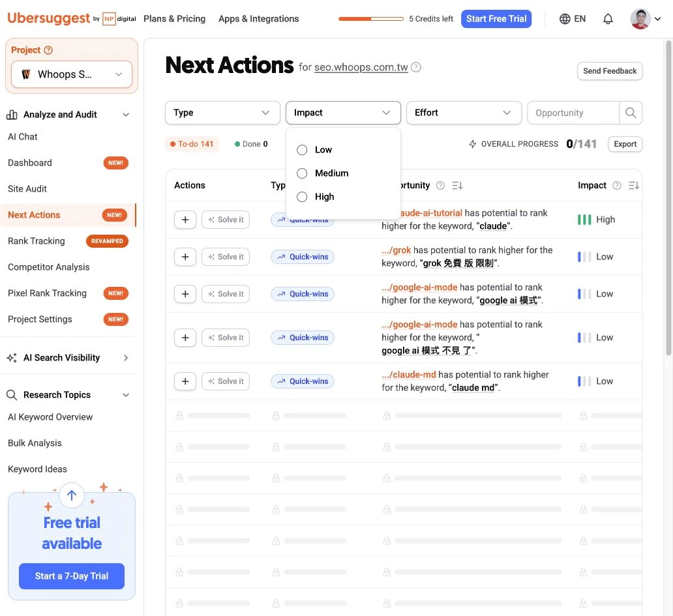Click the Opportunity column help icon
The width and height of the screenshot is (673, 616).
[x=440, y=185]
